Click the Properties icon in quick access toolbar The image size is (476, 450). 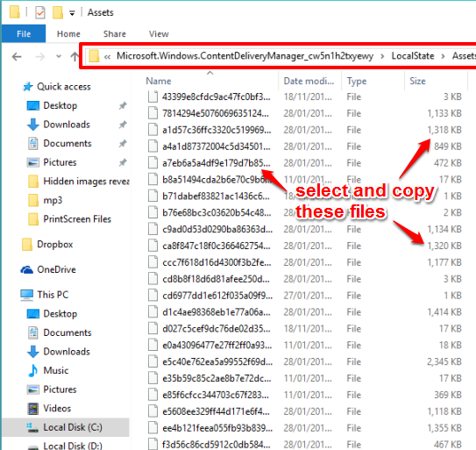[x=40, y=13]
